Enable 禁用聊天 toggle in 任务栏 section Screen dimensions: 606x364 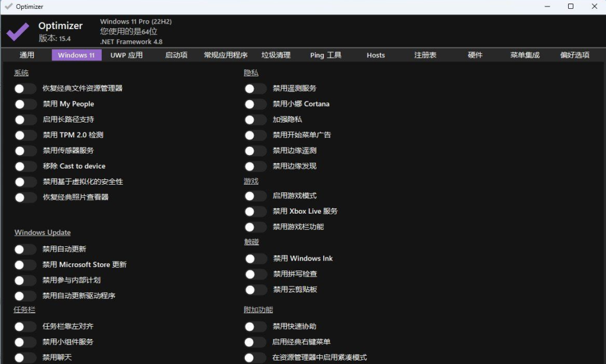point(25,357)
